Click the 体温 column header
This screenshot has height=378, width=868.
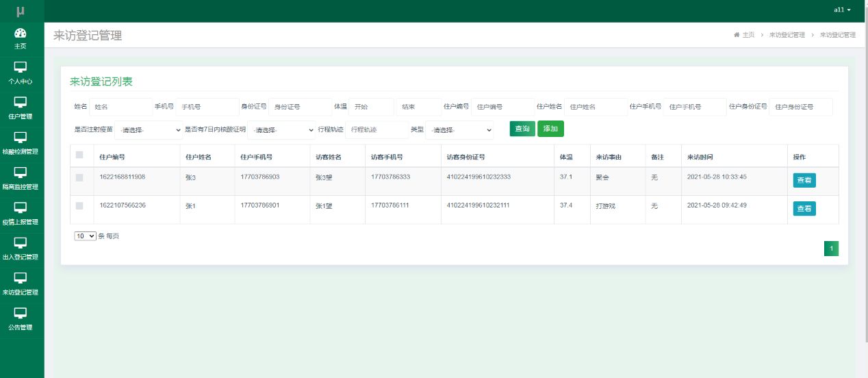pos(565,157)
